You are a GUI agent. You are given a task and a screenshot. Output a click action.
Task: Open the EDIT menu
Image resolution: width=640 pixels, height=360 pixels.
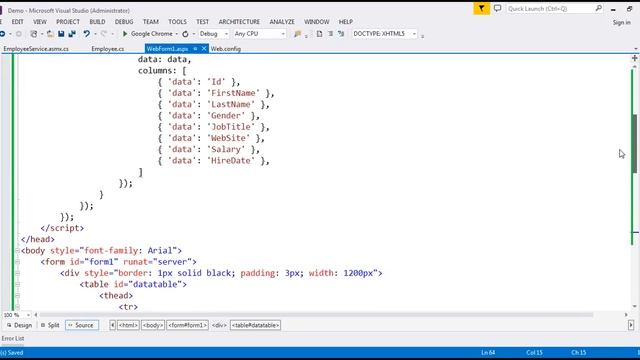tap(17, 22)
